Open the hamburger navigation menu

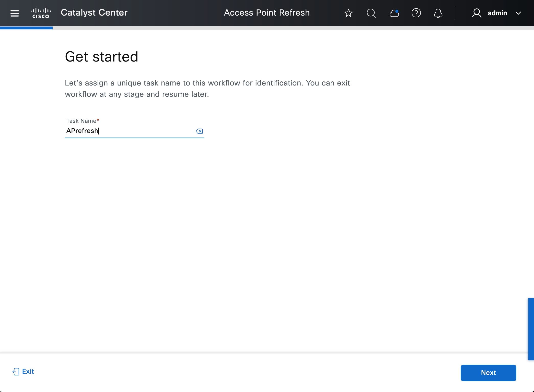(x=15, y=13)
